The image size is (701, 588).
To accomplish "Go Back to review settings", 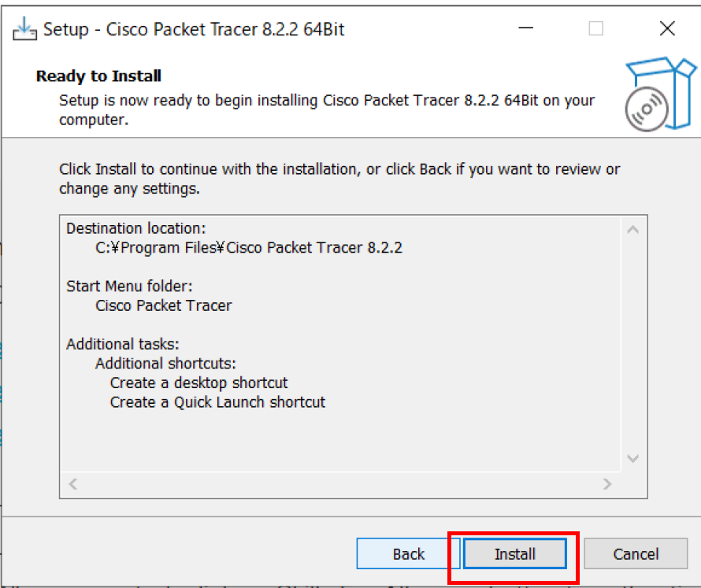I will [x=408, y=554].
